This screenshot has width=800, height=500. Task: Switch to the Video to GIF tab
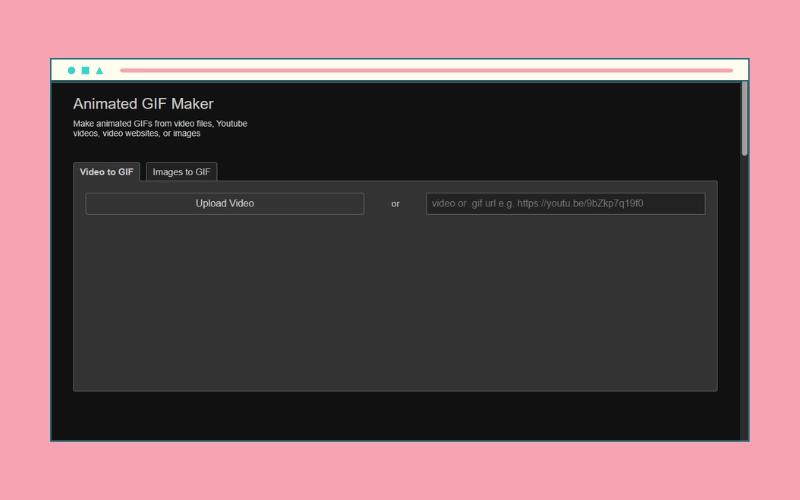click(107, 172)
